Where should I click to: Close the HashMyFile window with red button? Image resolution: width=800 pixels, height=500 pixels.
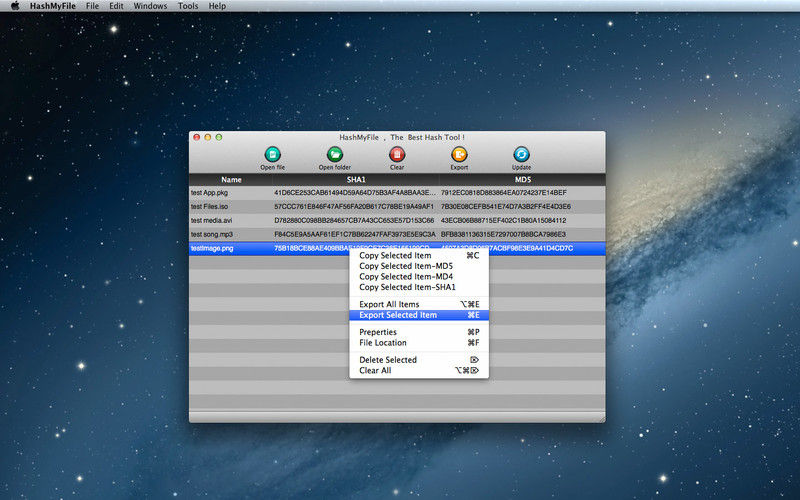196,137
